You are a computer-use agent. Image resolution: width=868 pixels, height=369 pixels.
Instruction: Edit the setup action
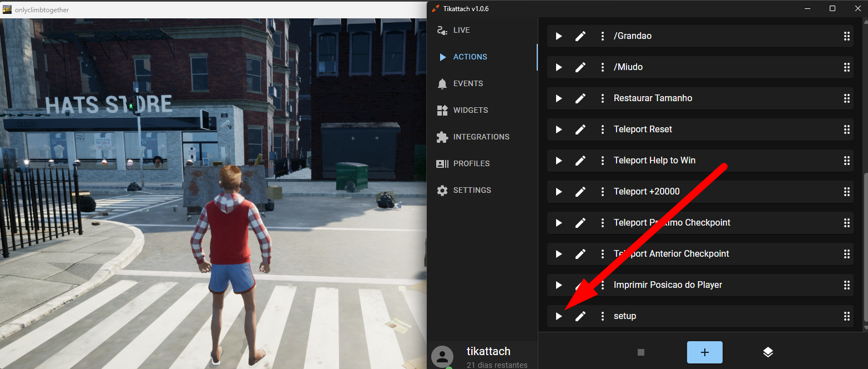click(581, 316)
